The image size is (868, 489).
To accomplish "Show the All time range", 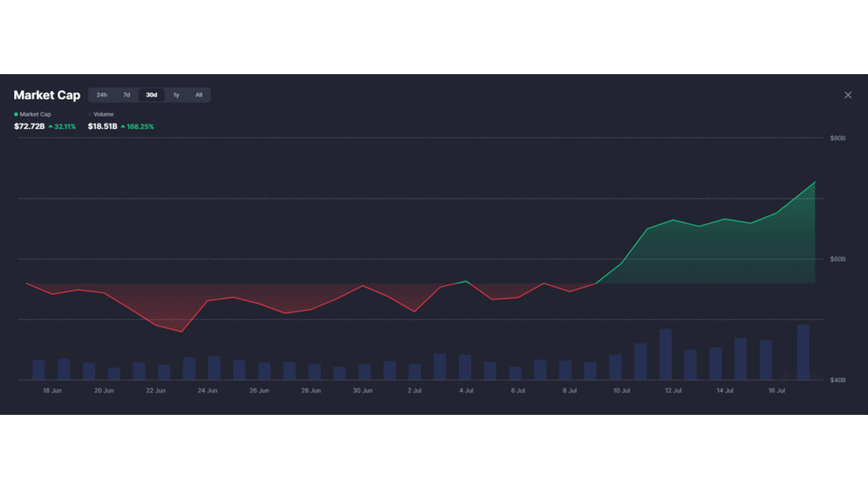I will click(198, 95).
